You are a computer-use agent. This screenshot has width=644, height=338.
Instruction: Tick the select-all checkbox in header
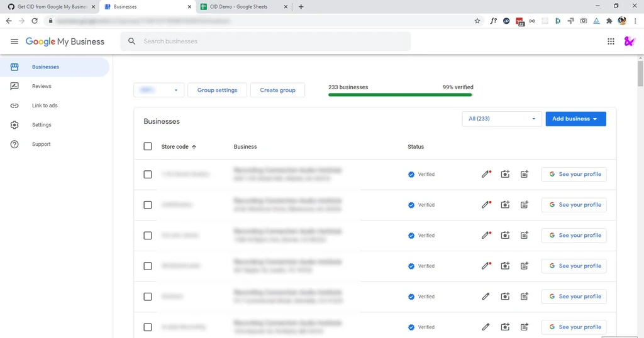coord(147,146)
